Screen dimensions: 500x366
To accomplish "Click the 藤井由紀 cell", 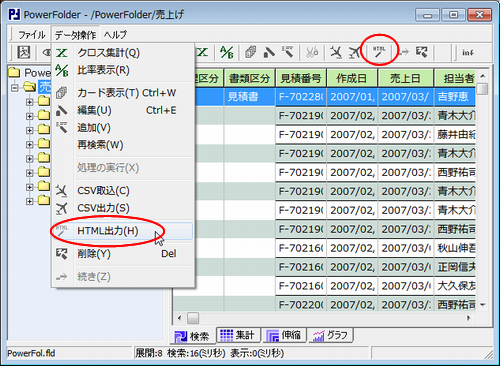I will click(x=455, y=135).
